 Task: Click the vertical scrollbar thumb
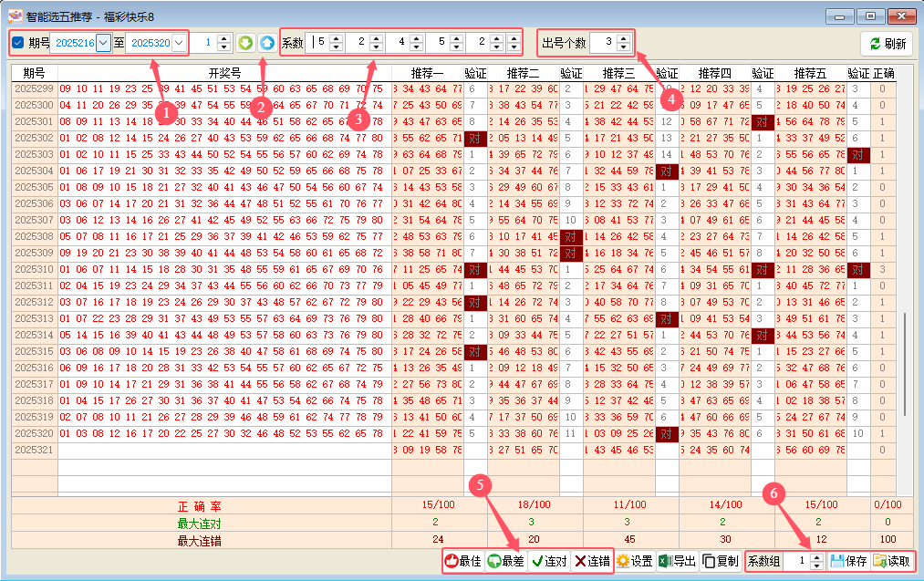coord(905,347)
